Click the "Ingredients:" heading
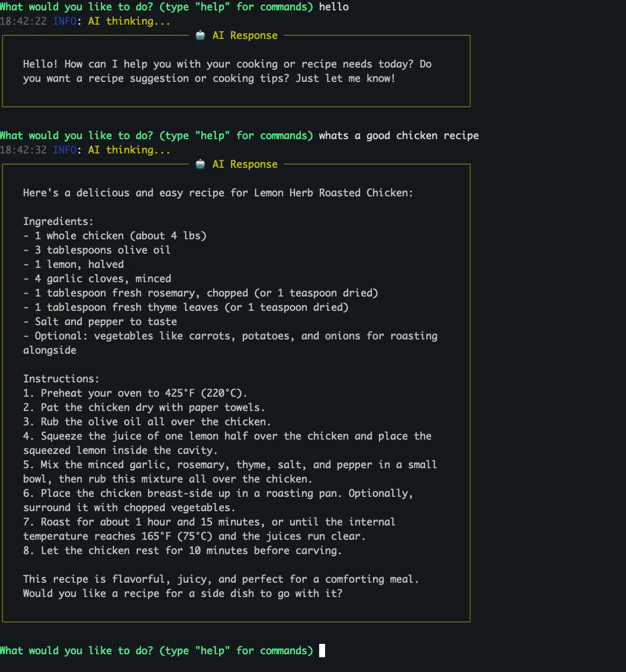 (58, 222)
